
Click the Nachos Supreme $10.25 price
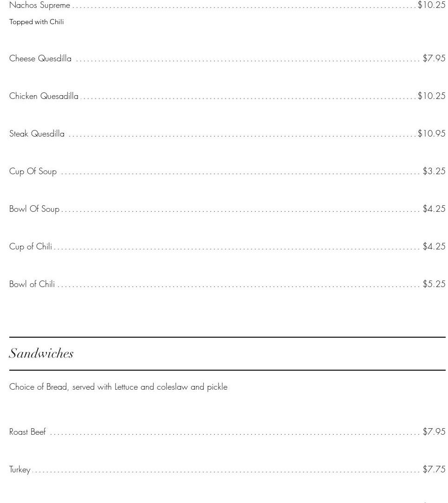point(431,5)
